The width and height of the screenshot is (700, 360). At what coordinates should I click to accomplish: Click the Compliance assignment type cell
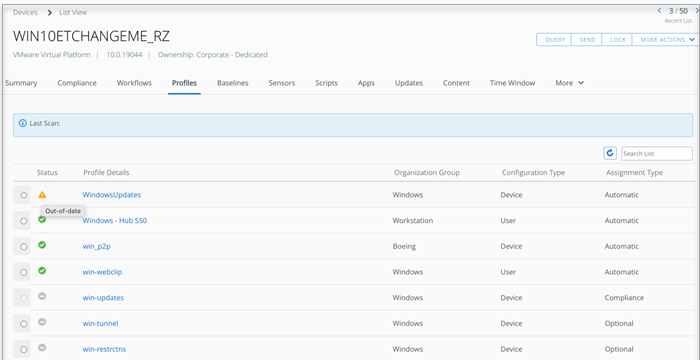click(x=624, y=298)
